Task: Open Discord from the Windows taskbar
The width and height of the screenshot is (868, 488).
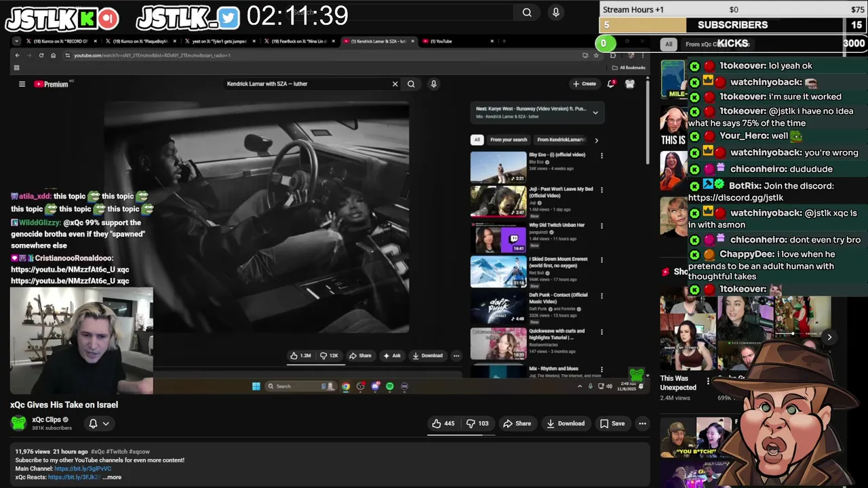Action: click(375, 386)
